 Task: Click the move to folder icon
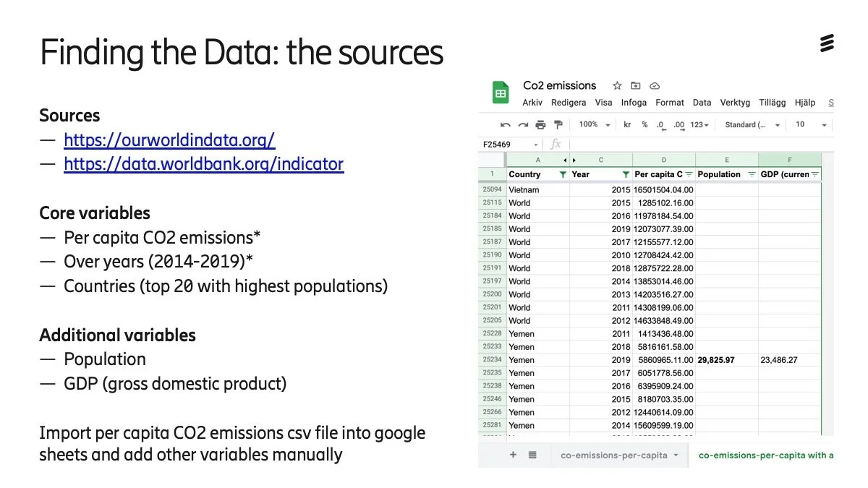636,85
